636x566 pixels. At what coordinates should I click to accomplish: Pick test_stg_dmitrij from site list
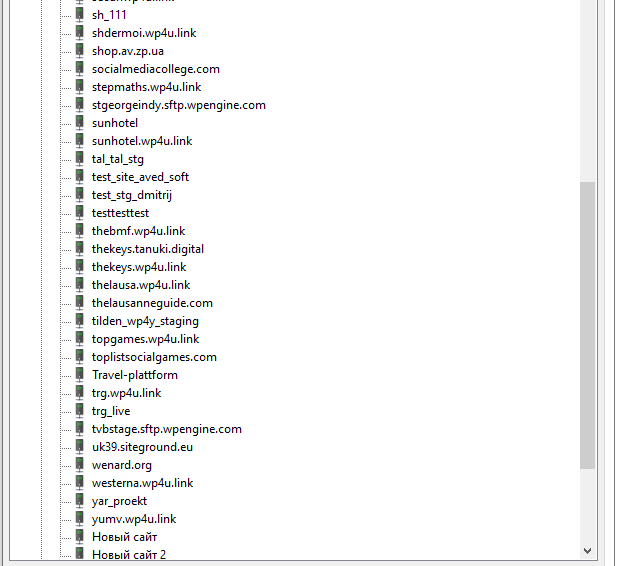pyautogui.click(x=132, y=195)
